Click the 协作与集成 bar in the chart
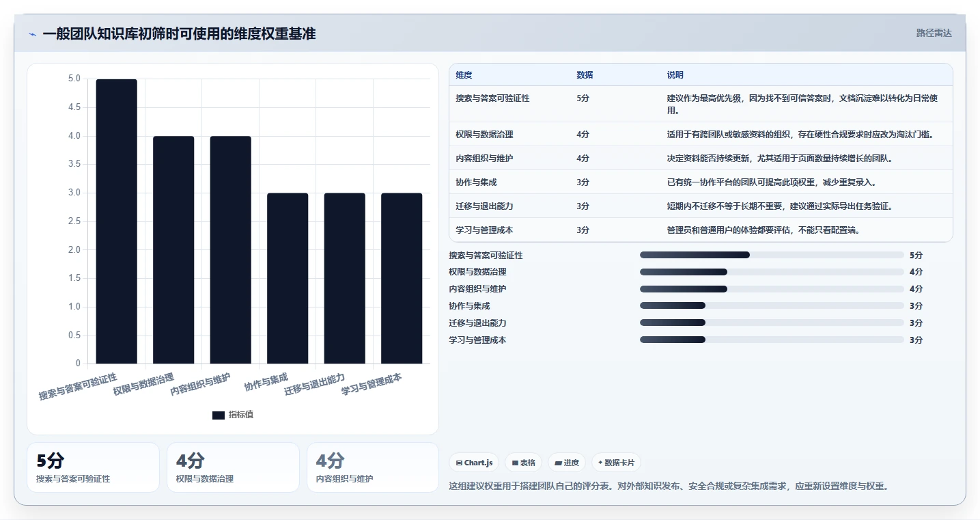 pyautogui.click(x=288, y=278)
